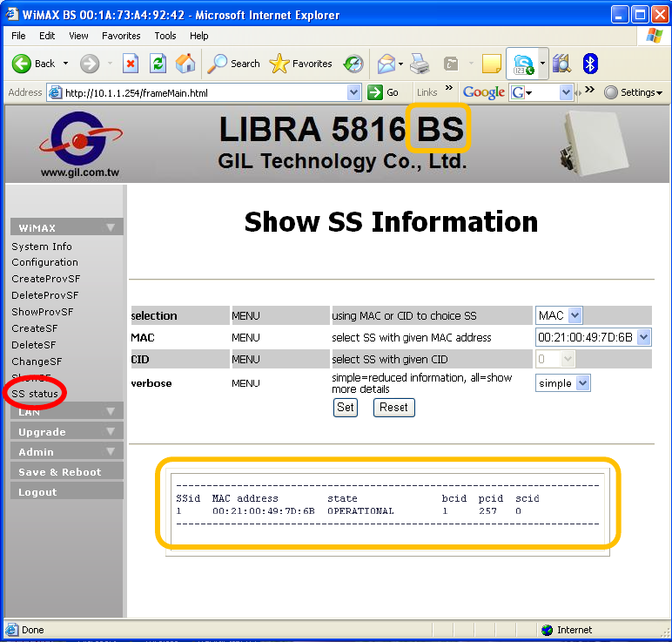Open System Info in sidebar
The width and height of the screenshot is (672, 642).
(x=42, y=247)
